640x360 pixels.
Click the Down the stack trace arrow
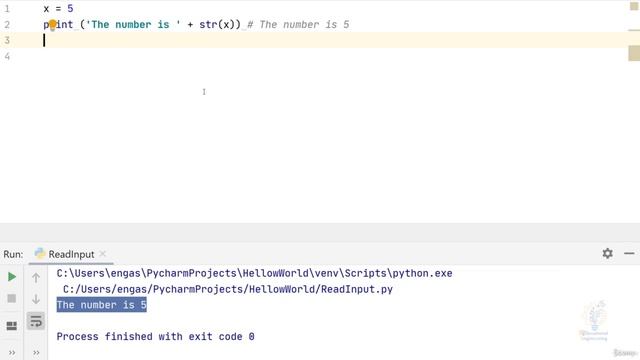(36, 299)
